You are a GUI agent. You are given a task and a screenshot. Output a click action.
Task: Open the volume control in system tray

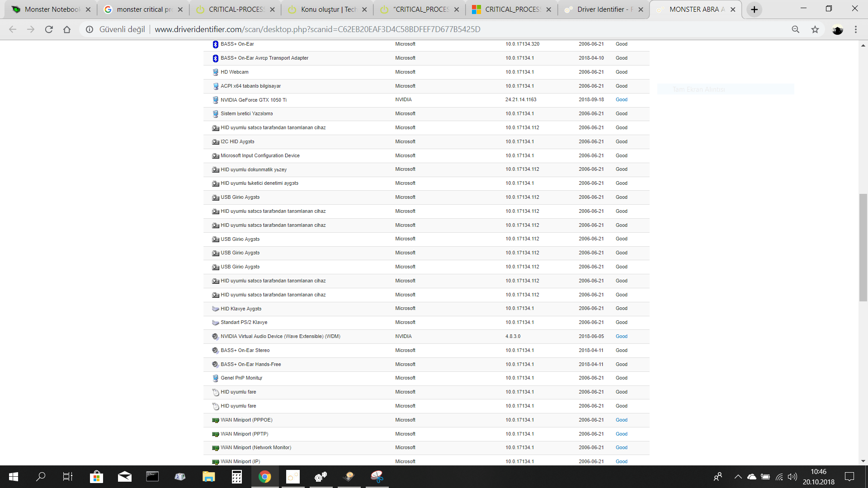coord(792,477)
